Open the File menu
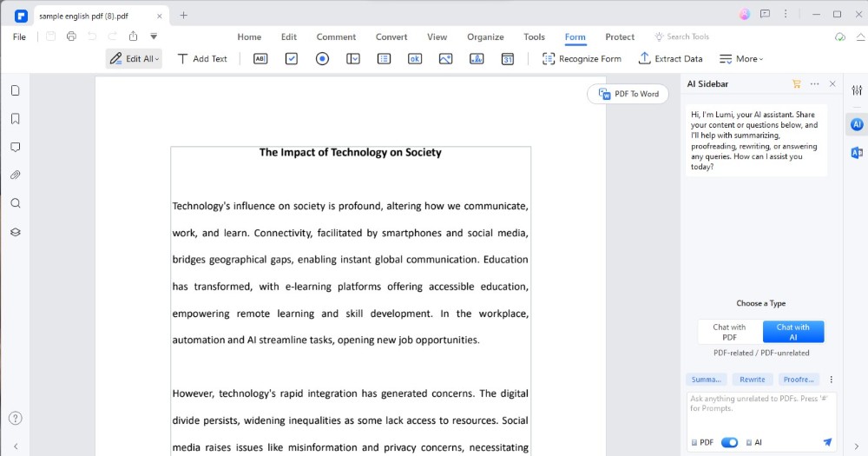This screenshot has height=456, width=868. tap(19, 36)
